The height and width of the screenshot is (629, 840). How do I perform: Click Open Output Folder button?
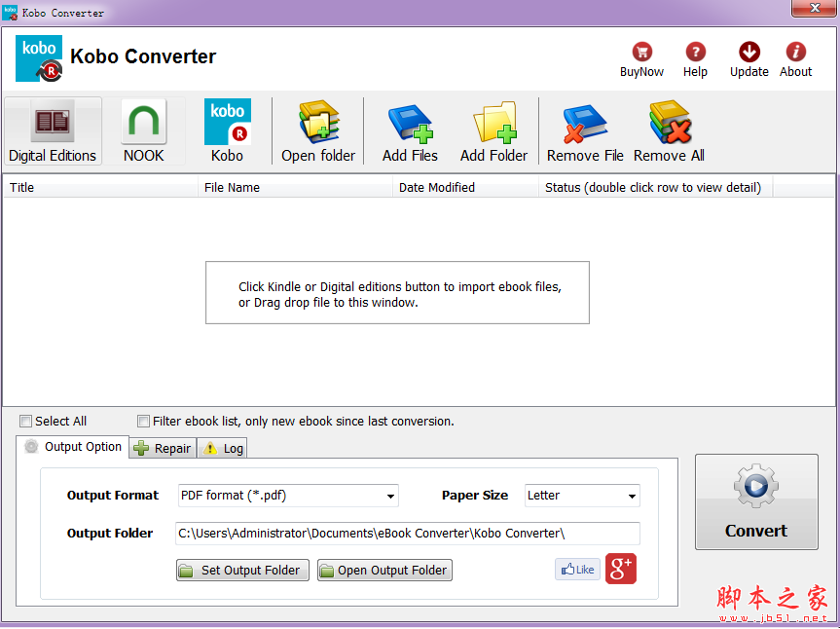click(384, 570)
